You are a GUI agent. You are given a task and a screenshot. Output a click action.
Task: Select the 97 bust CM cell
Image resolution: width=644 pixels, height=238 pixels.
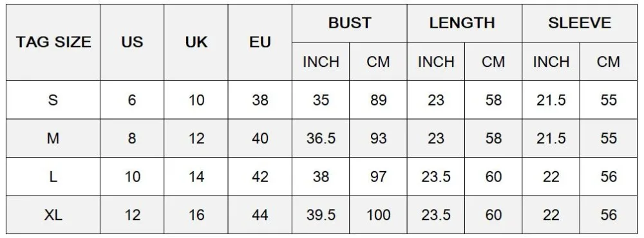click(378, 176)
